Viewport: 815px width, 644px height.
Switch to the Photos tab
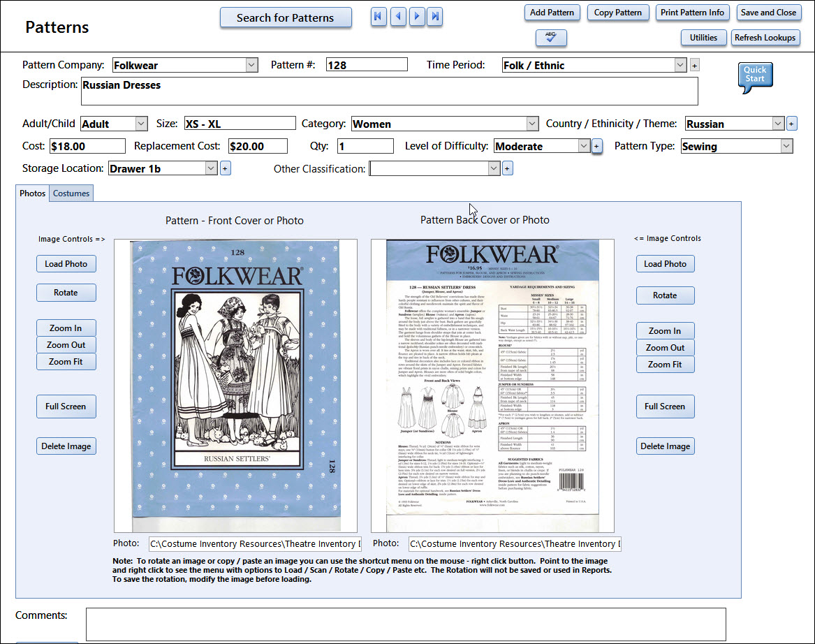pyautogui.click(x=32, y=193)
